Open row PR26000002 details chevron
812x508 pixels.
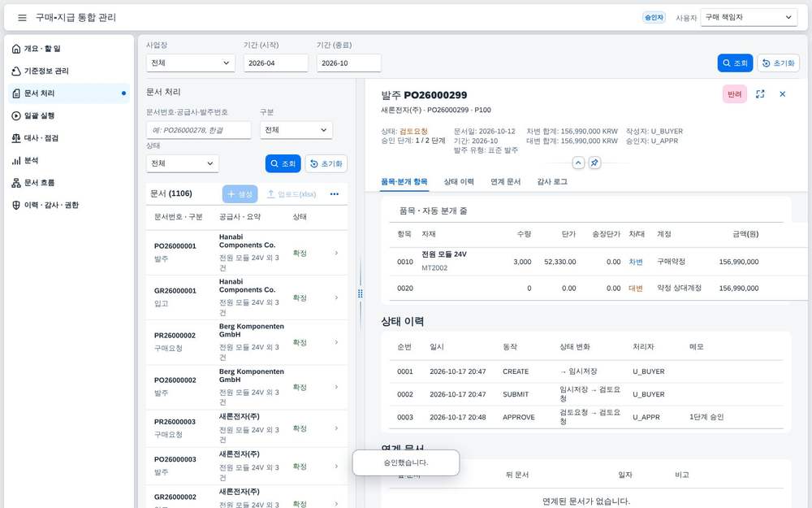point(337,342)
